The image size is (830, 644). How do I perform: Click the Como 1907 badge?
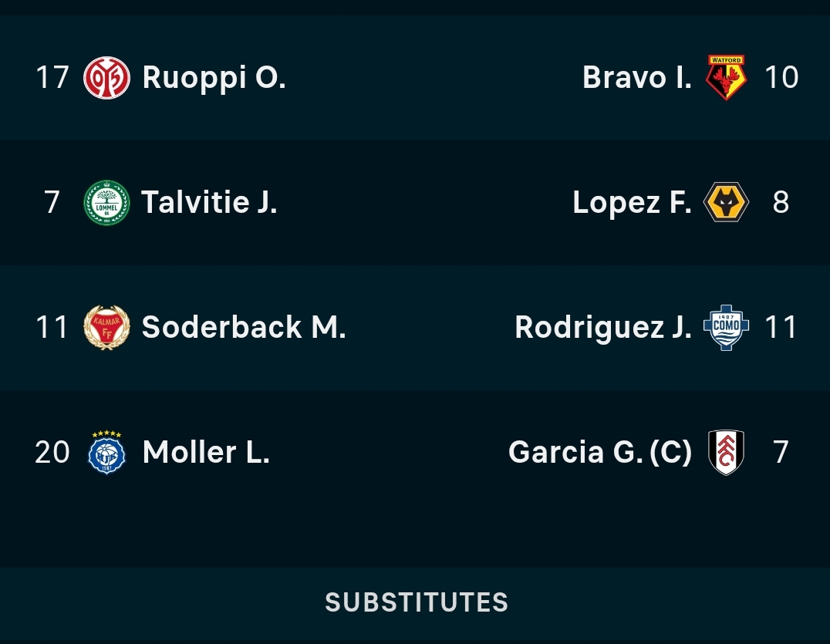(x=726, y=327)
